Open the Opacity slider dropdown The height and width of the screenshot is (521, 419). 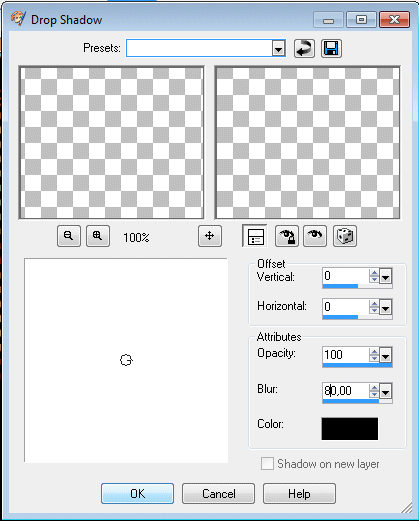pos(386,356)
